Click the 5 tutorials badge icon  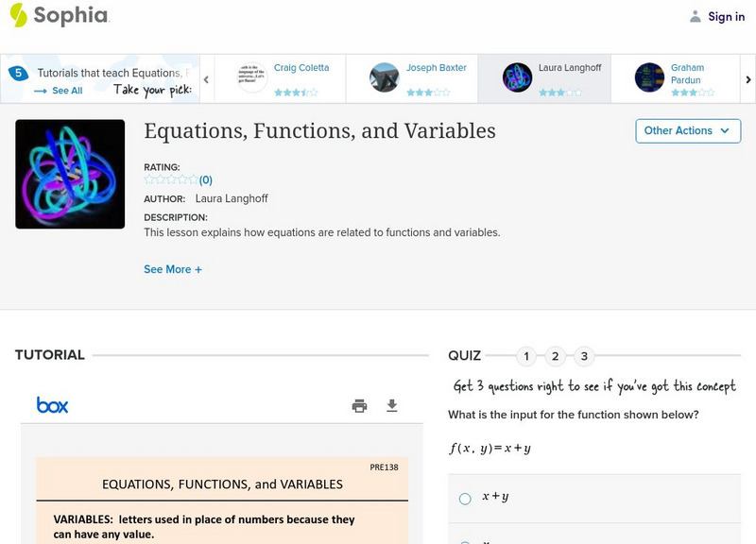[x=17, y=73]
